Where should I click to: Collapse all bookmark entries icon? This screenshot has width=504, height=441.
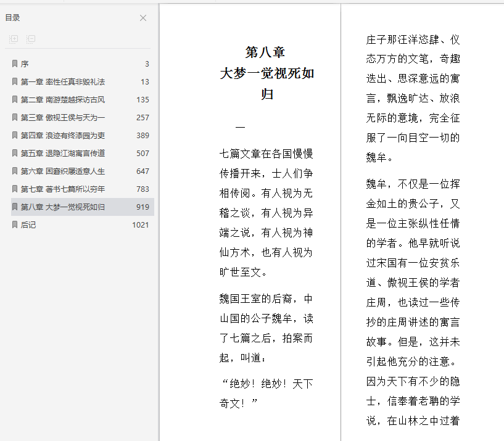pyautogui.click(x=31, y=39)
